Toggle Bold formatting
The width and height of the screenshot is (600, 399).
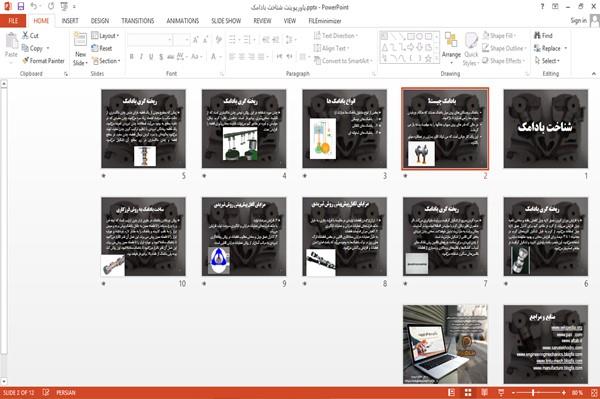coord(132,57)
